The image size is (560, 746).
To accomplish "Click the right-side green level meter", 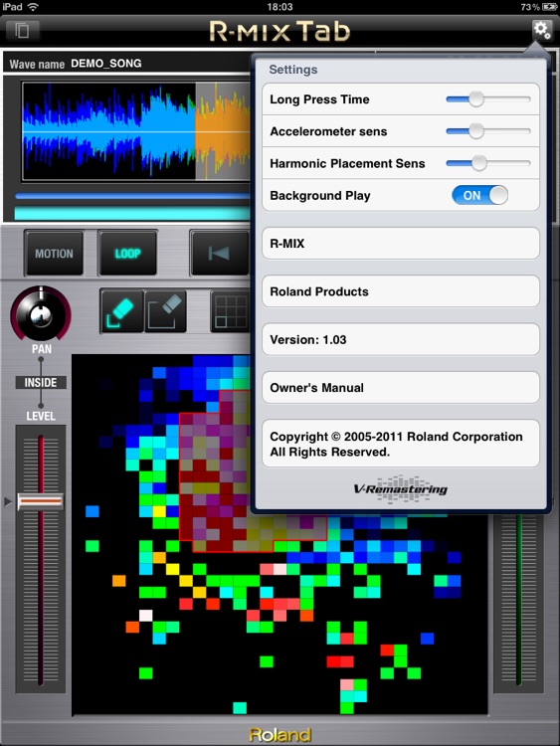I will coord(518,602).
